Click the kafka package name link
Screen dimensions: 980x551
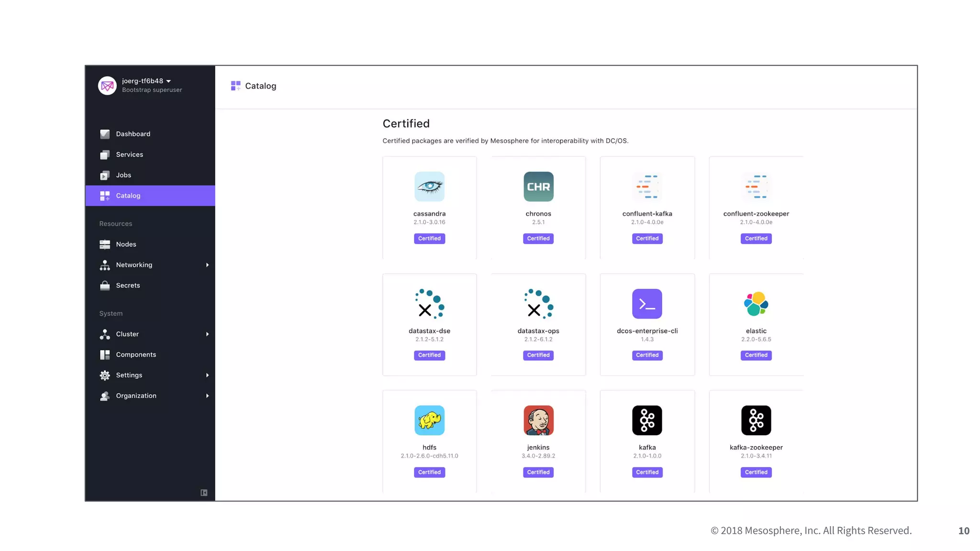pyautogui.click(x=647, y=448)
